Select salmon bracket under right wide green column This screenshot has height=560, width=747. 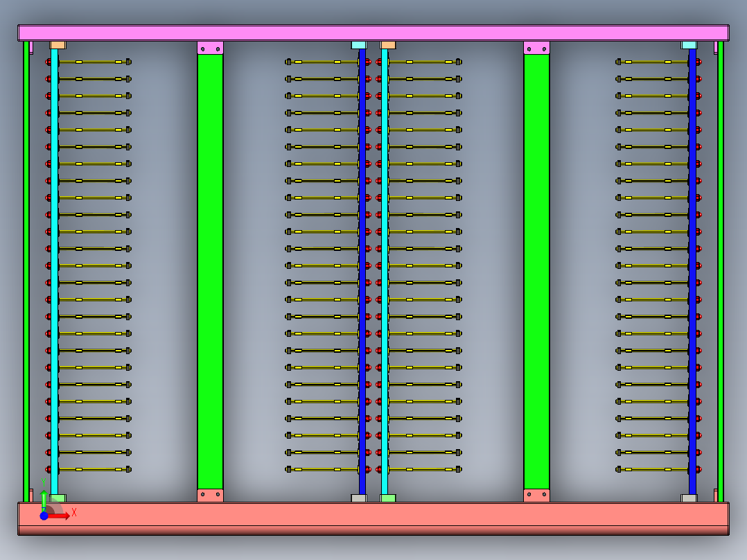536,496
